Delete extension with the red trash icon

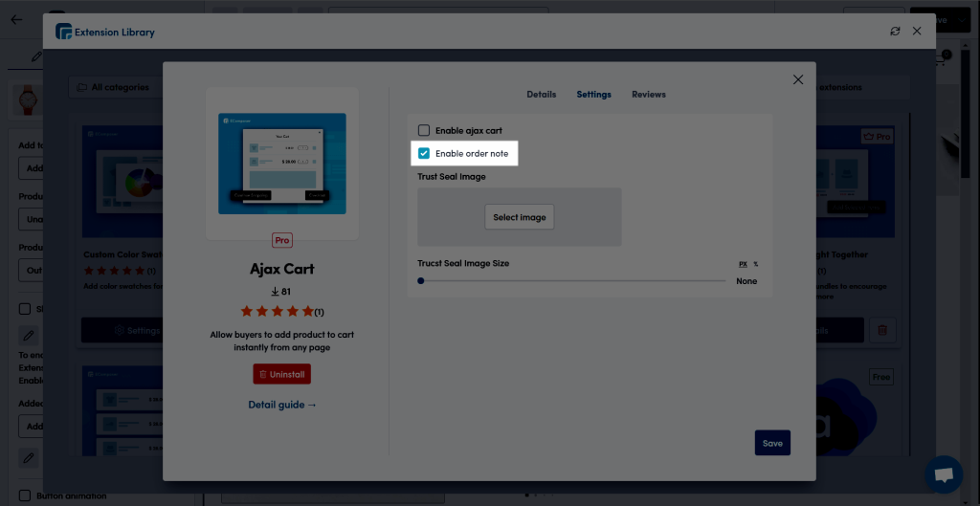click(x=882, y=330)
